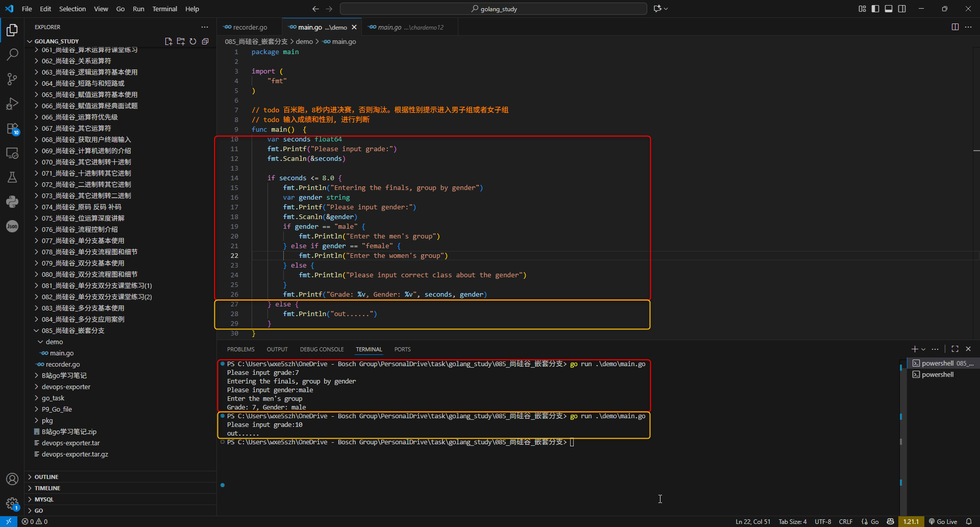Go back in navigation history
The height and width of the screenshot is (527, 980).
point(315,9)
